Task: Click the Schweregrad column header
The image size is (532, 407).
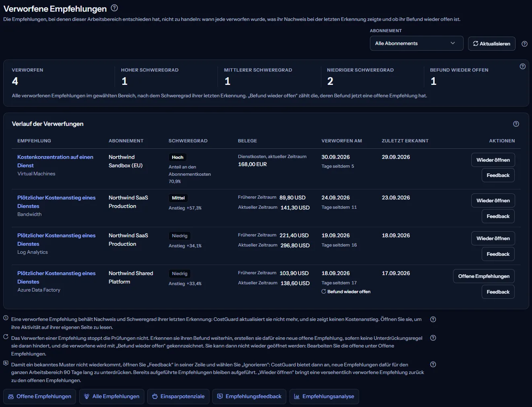Action: (188, 141)
